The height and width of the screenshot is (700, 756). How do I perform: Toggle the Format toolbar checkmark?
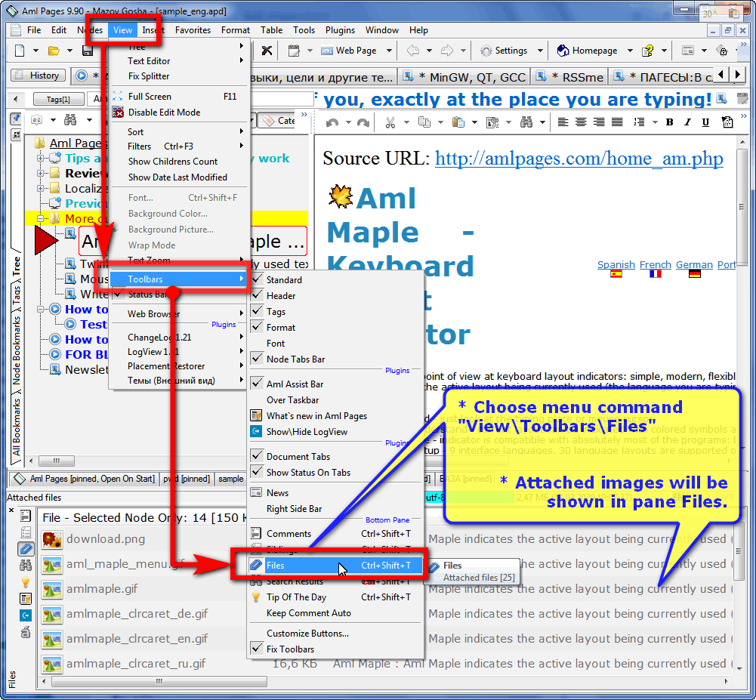pos(257,327)
